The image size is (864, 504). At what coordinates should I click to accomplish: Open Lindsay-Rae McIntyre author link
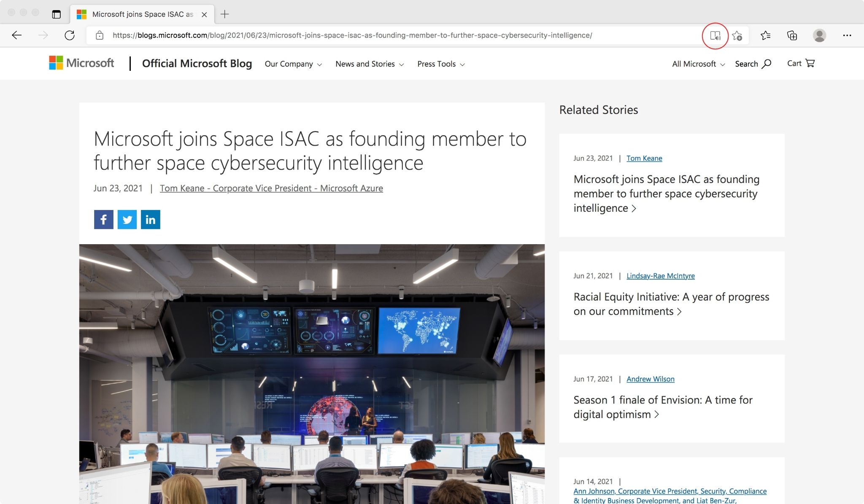pyautogui.click(x=661, y=276)
